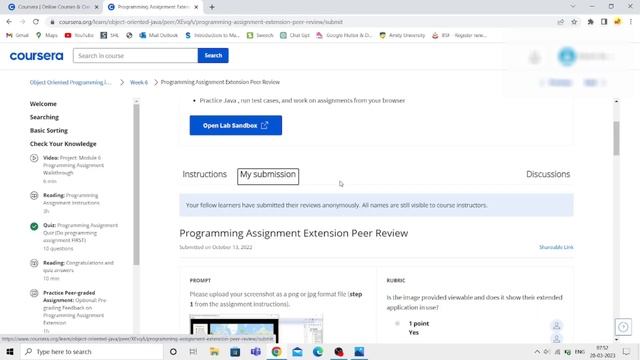Open the browser tab search chevron

573,7
